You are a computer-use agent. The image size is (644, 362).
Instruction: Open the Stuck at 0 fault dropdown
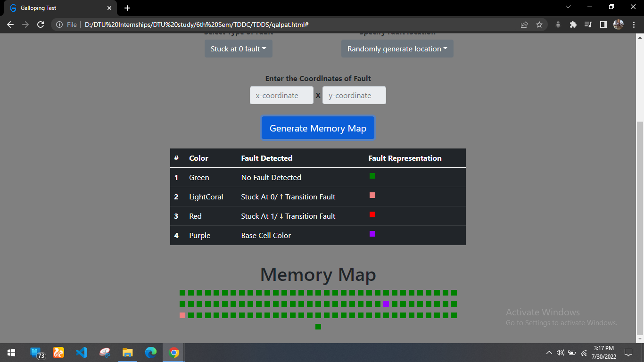point(238,49)
